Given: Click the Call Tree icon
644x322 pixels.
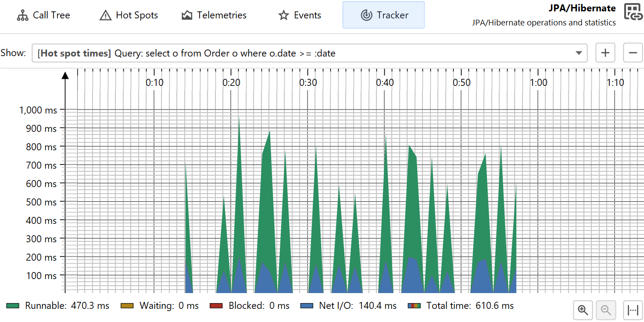Looking at the screenshot, I should 22,15.
